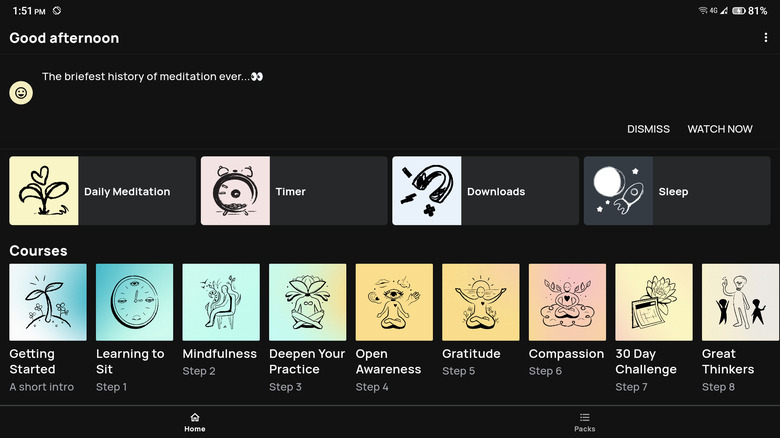This screenshot has height=438, width=780.
Task: Open the Sleep moon and rocket icon
Action: coord(618,191)
